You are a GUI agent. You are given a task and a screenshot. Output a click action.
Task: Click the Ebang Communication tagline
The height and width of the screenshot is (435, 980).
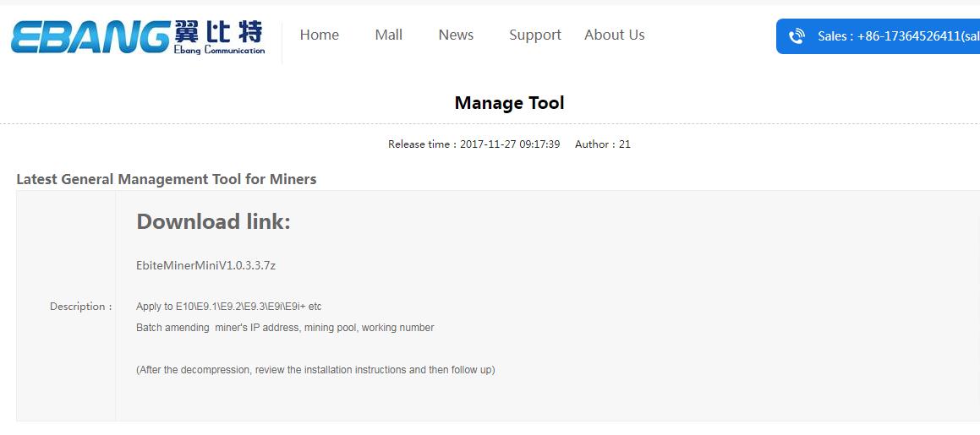click(x=218, y=51)
